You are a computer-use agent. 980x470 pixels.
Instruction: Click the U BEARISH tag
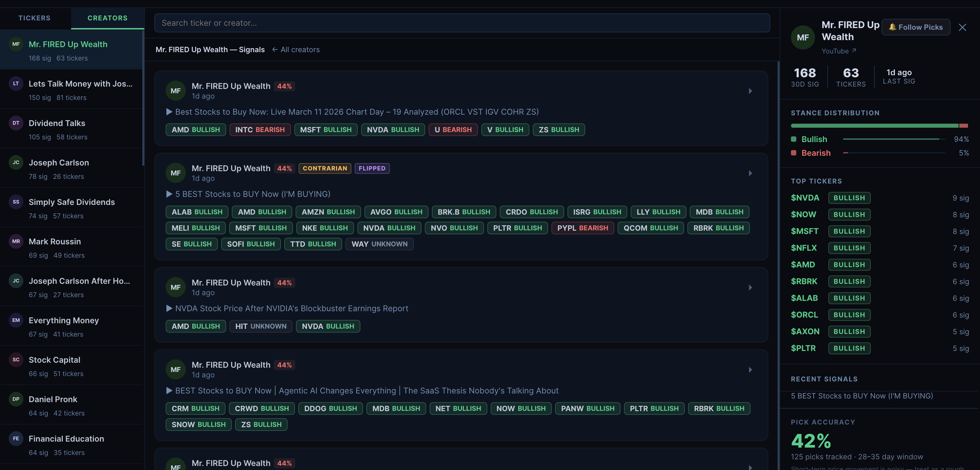click(453, 130)
